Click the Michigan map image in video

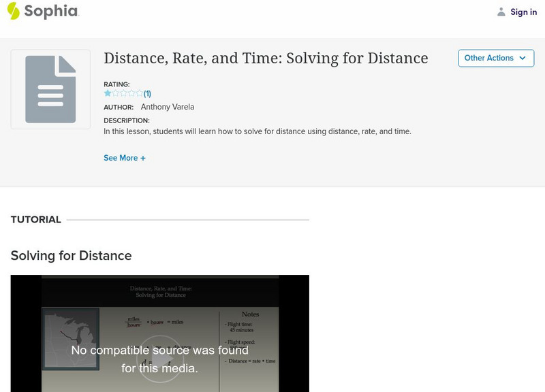pyautogui.click(x=71, y=339)
